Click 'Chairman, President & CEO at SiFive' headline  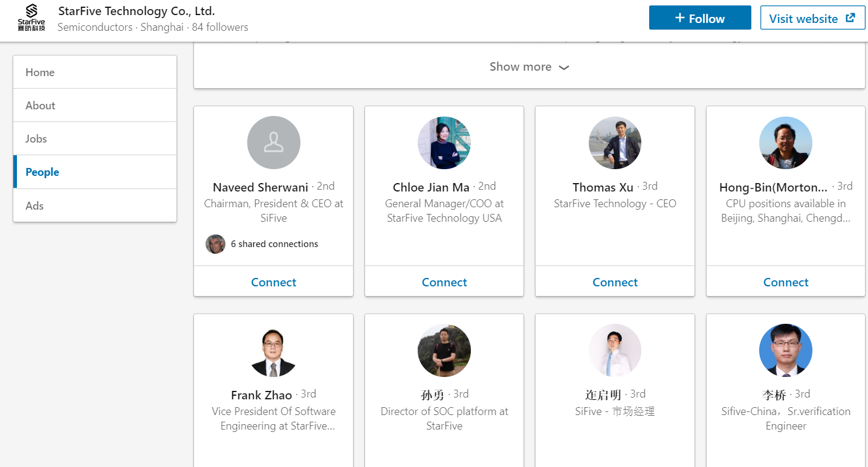point(274,211)
